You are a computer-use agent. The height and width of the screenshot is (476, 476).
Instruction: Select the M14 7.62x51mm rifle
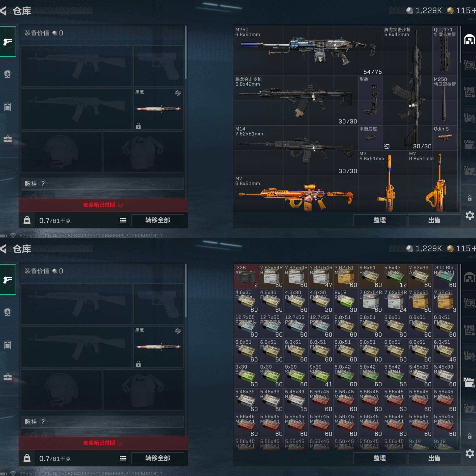coord(296,150)
